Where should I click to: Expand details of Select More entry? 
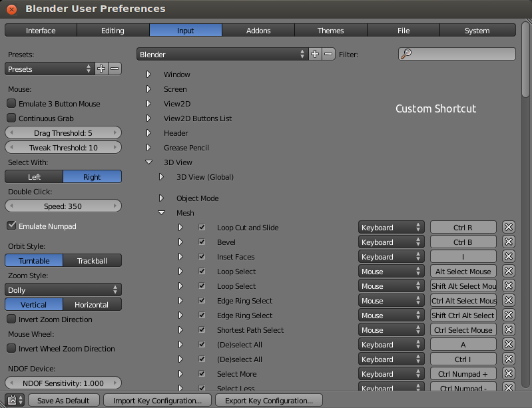pos(180,374)
